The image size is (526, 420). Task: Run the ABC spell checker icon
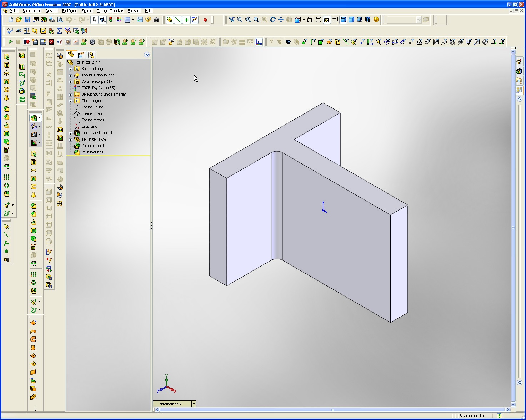pos(10,31)
